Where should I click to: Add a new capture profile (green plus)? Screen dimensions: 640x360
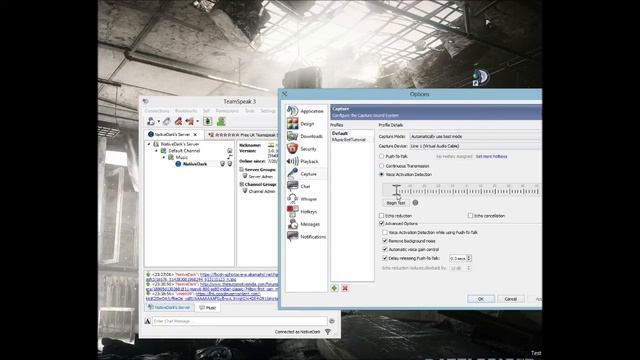334,288
